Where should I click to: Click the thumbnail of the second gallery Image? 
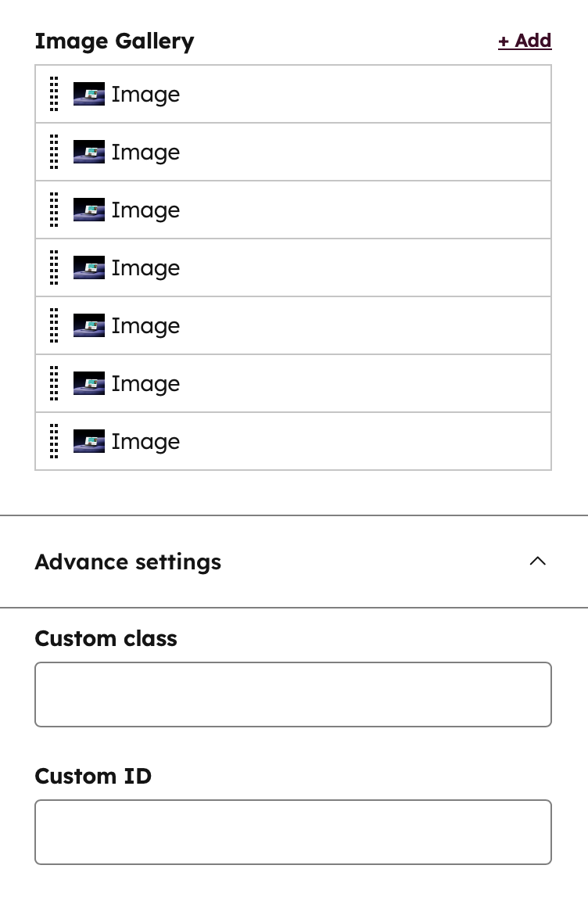[89, 152]
